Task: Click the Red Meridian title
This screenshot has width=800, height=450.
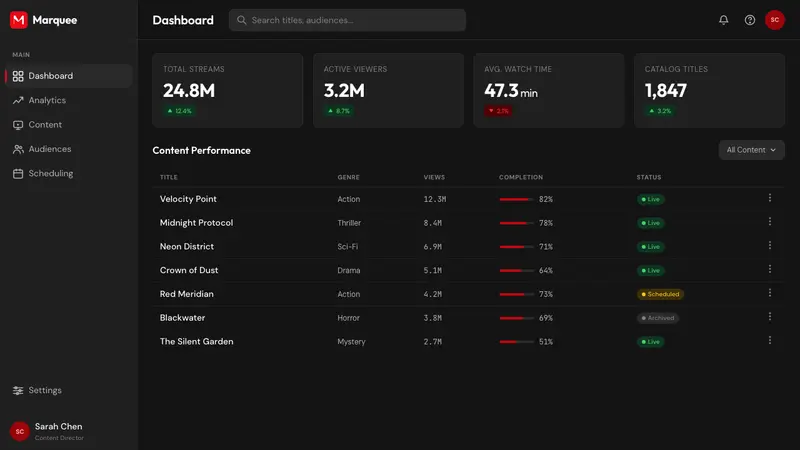Action: point(187,294)
